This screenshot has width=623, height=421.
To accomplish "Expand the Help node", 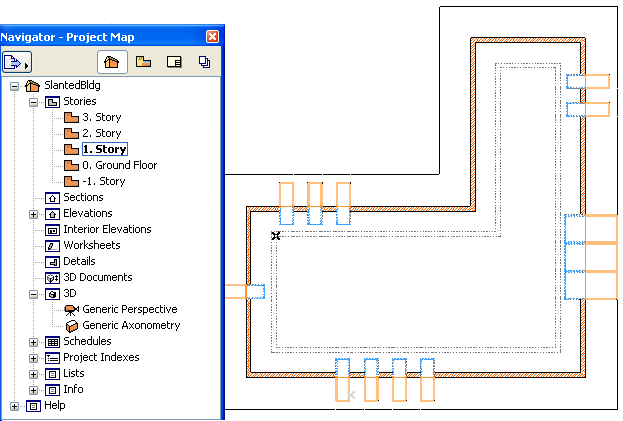I will 14,406.
